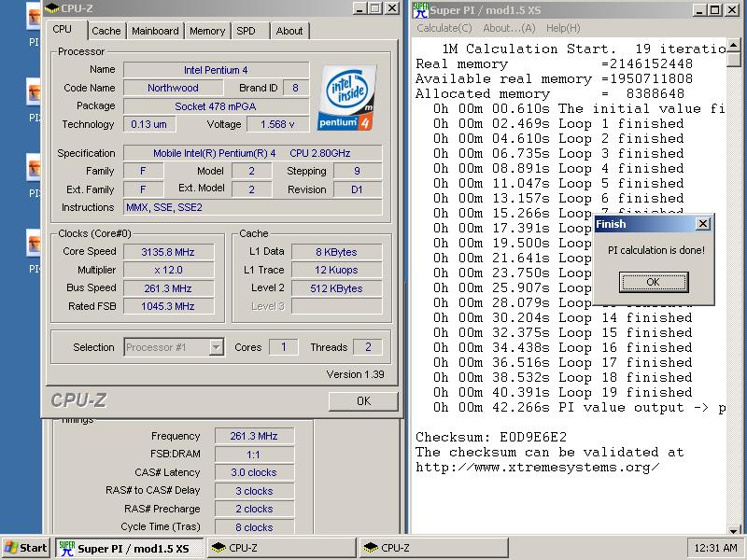Image resolution: width=747 pixels, height=560 pixels.
Task: Click the xtremesystems.org URL text
Action: (538, 467)
